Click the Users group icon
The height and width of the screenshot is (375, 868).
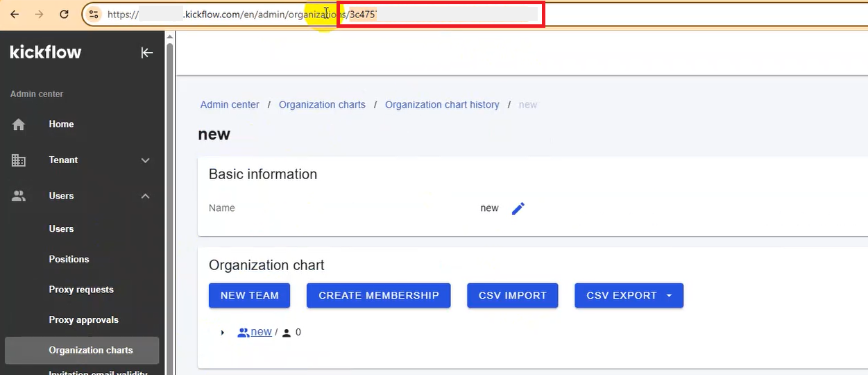pyautogui.click(x=19, y=197)
